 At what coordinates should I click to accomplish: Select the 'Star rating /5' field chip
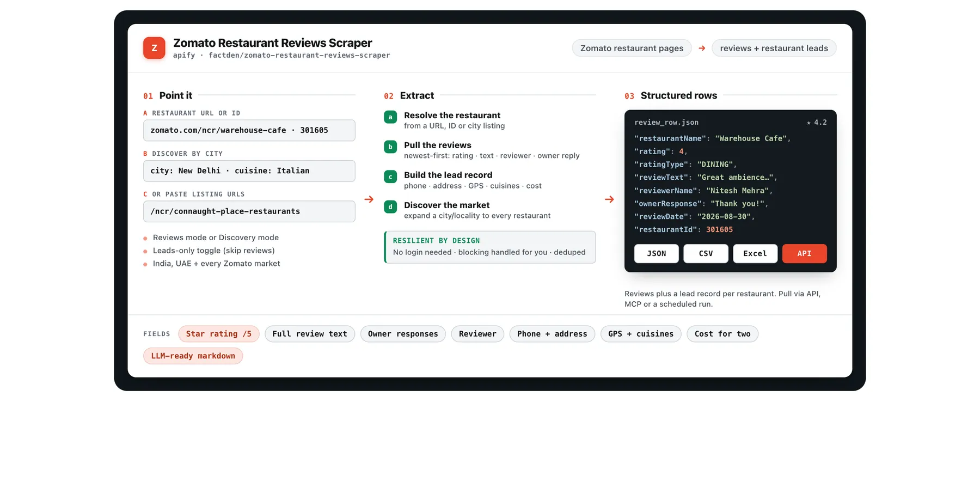click(219, 334)
